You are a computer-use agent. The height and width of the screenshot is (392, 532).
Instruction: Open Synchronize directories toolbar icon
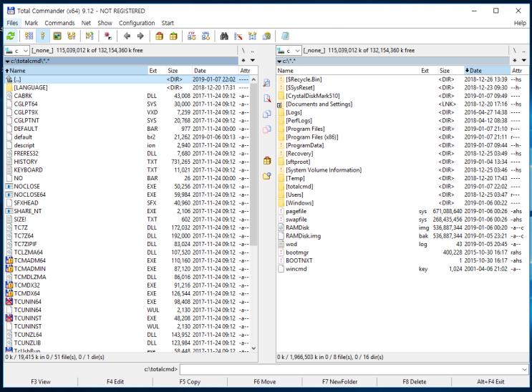tap(253, 36)
